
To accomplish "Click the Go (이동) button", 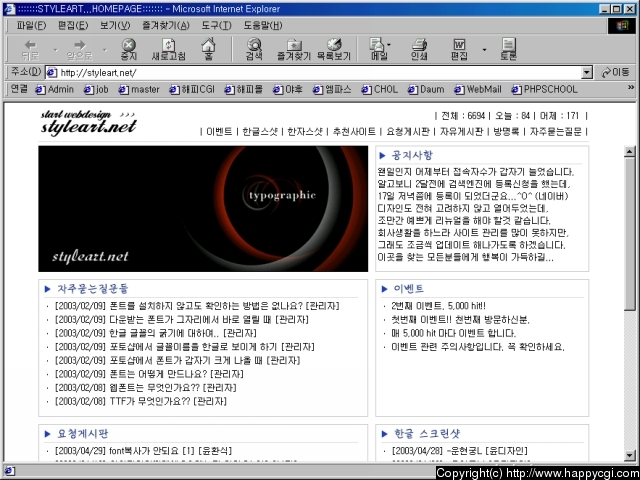I will click(x=616, y=73).
